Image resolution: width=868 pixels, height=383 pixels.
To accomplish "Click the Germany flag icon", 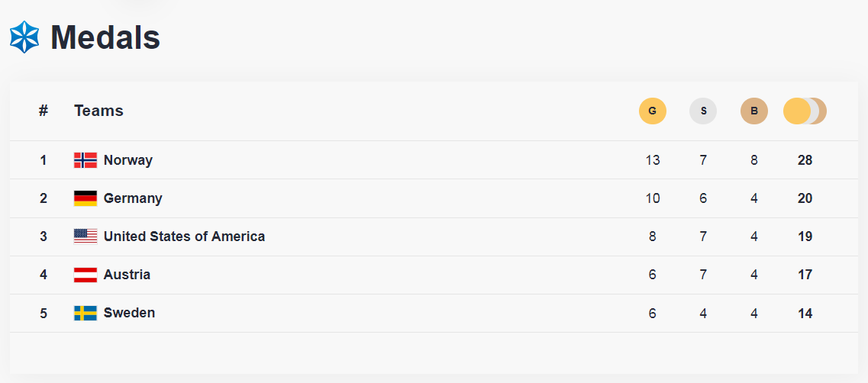I will (86, 198).
